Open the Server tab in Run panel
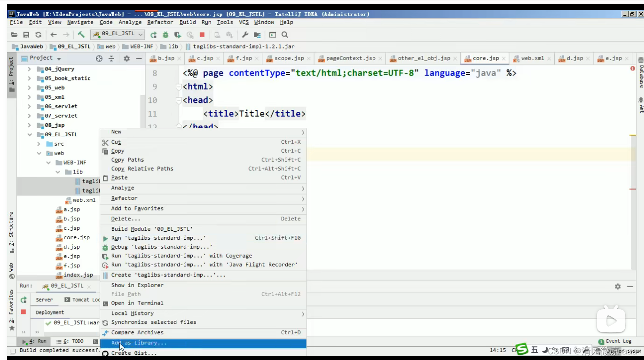Image resolution: width=644 pixels, height=360 pixels. coord(44,300)
